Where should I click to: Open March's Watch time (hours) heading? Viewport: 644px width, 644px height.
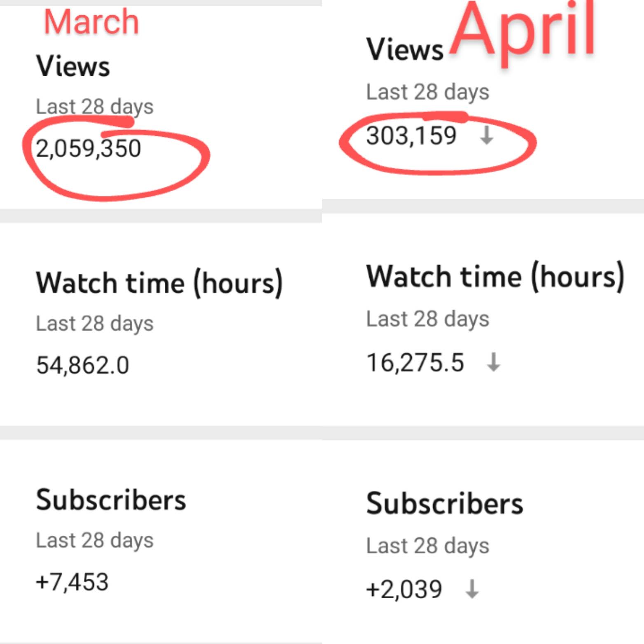coord(159,283)
